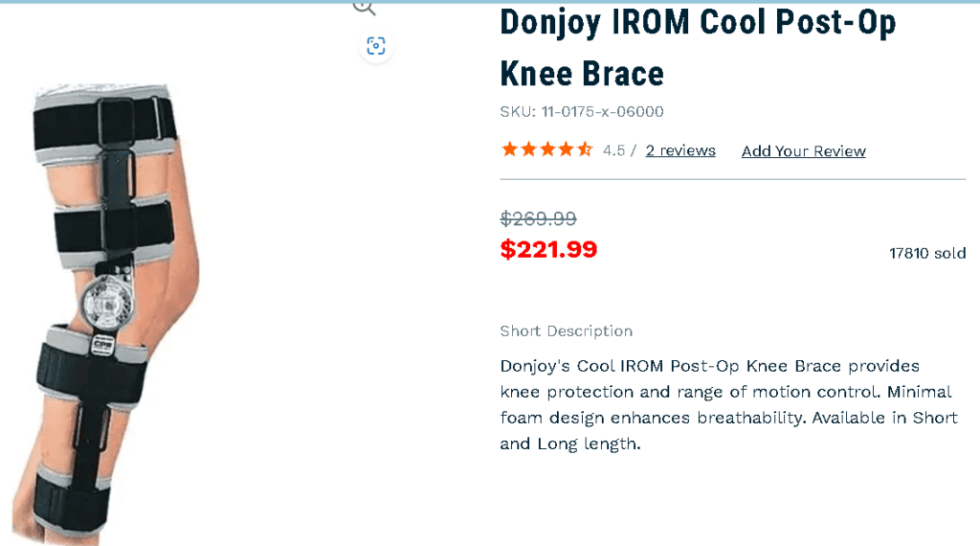Click the red $221.99 sale price

click(x=548, y=250)
